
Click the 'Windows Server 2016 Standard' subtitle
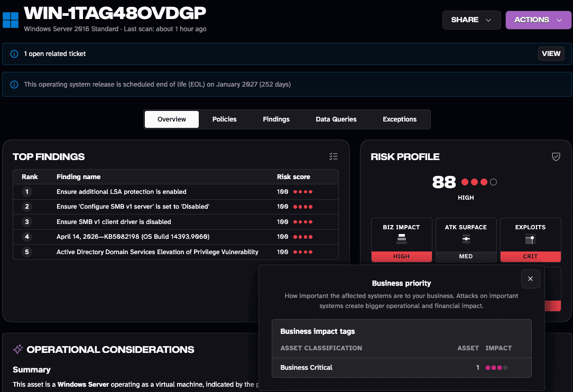71,29
